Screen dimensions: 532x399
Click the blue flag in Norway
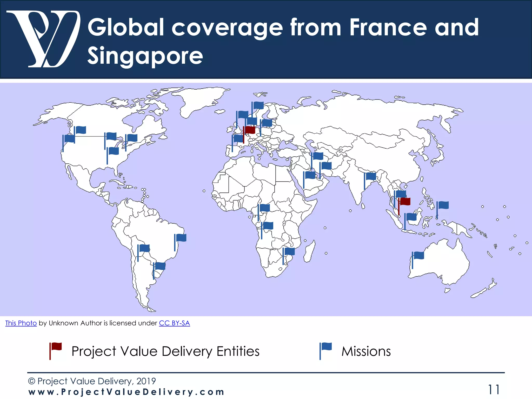[x=257, y=110]
